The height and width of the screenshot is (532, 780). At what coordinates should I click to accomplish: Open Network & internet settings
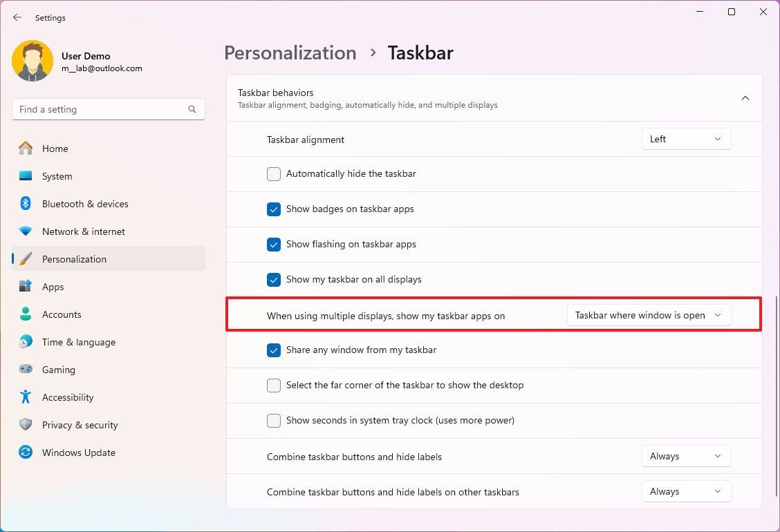[83, 231]
